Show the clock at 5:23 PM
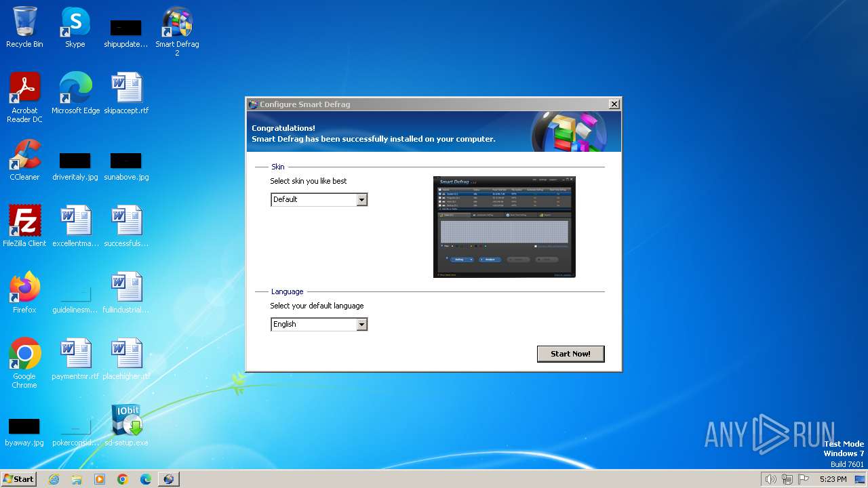The height and width of the screenshot is (488, 868). point(833,479)
